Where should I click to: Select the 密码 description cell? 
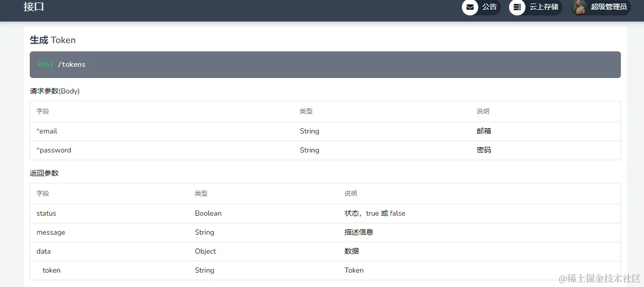[484, 150]
